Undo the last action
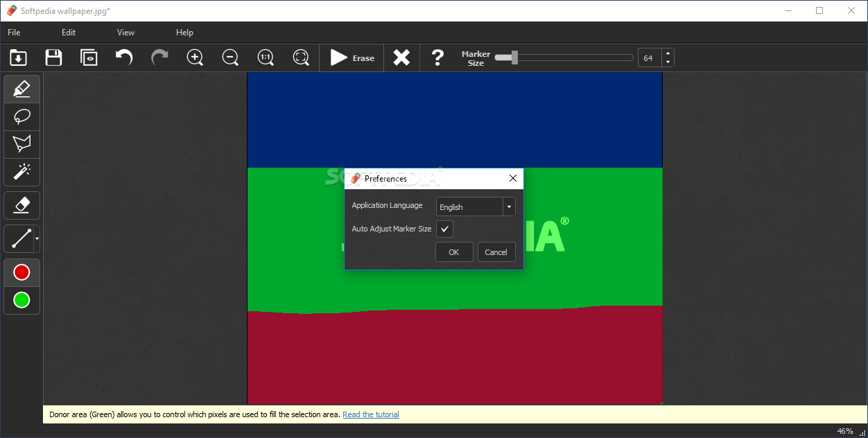Screen dimensions: 868x438 (x=124, y=58)
